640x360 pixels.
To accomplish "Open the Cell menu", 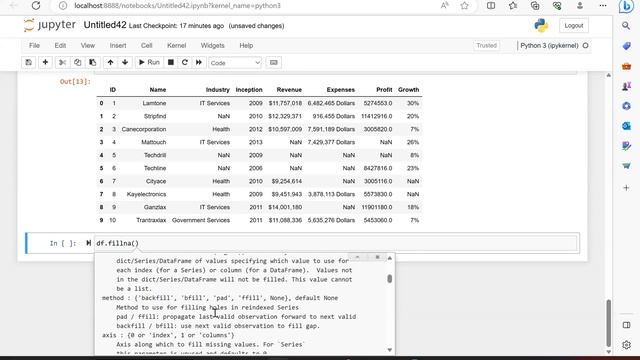I will coord(147,45).
